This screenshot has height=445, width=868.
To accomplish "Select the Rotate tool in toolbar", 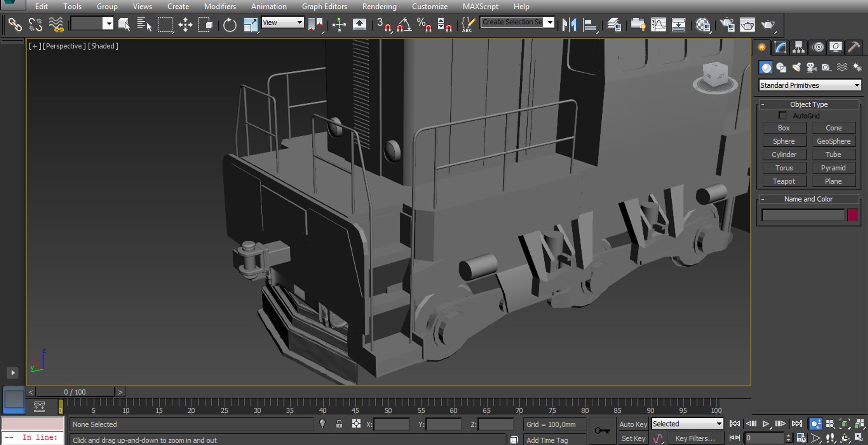I will pos(230,24).
